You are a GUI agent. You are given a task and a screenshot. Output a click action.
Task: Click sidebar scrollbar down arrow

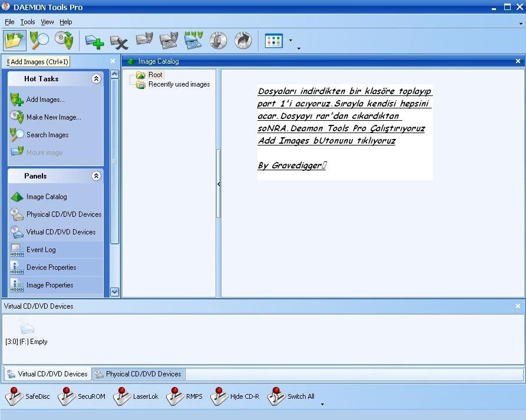115,292
